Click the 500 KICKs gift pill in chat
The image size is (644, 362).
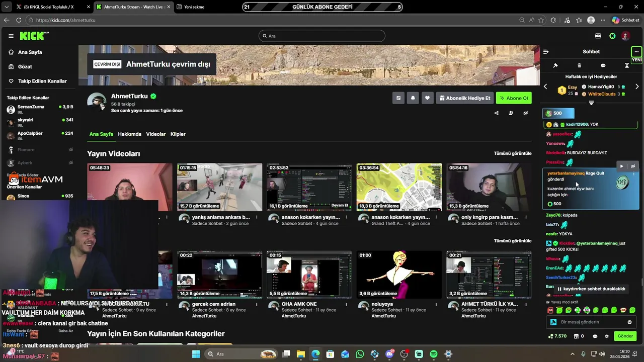(558, 114)
